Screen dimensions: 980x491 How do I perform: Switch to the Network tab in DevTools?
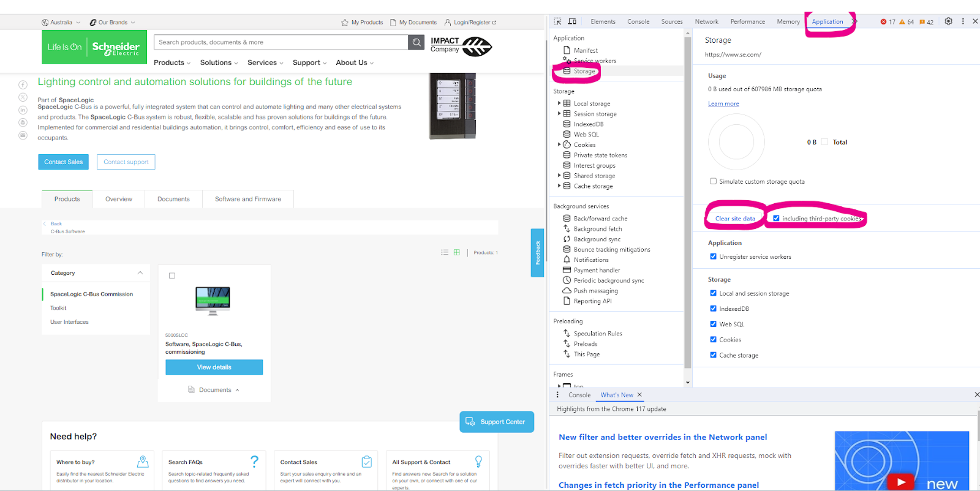pos(706,21)
